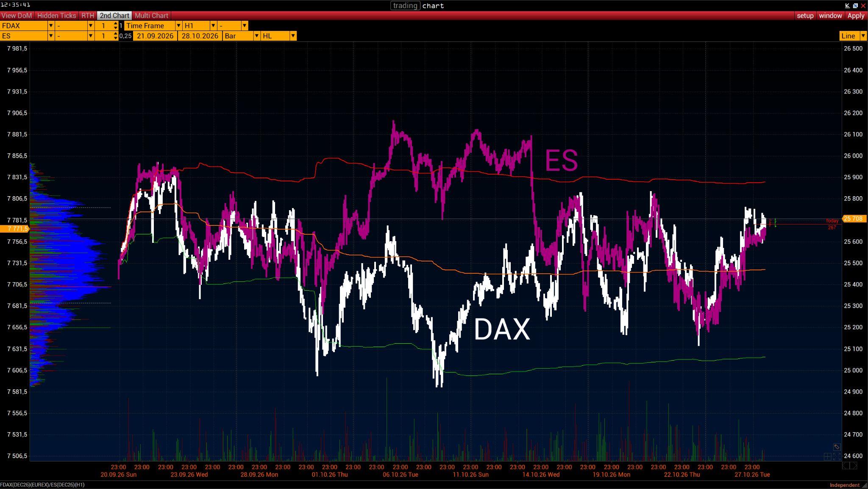
Task: Click the red Today 267 label
Action: [832, 224]
